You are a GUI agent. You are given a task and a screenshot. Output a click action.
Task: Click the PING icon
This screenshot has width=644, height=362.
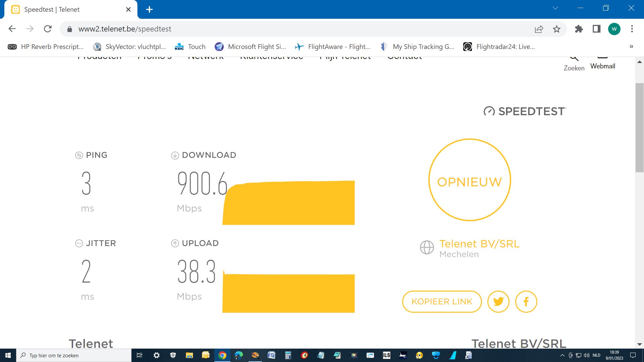(x=78, y=155)
